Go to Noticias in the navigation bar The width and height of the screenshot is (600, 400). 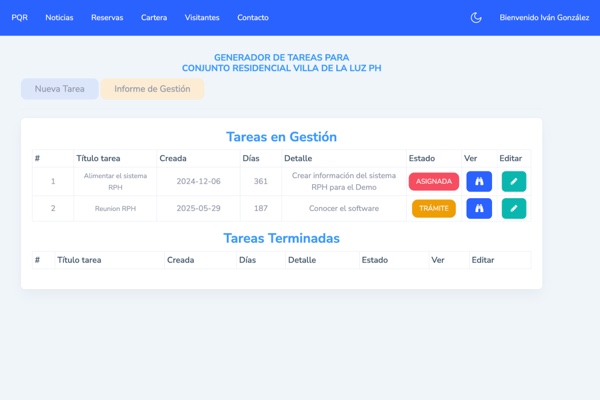point(59,18)
